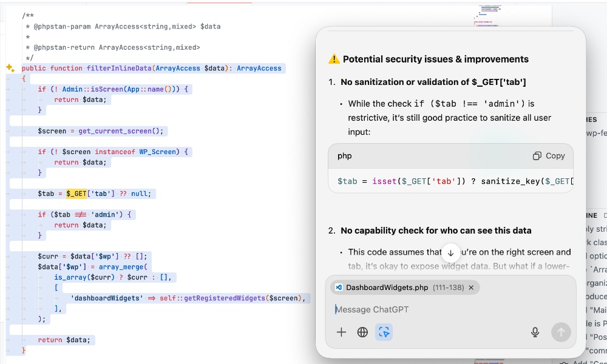Viewport: 607px width, 364px height.
Task: Click getRegisteredWidgets method call
Action: [225, 298]
